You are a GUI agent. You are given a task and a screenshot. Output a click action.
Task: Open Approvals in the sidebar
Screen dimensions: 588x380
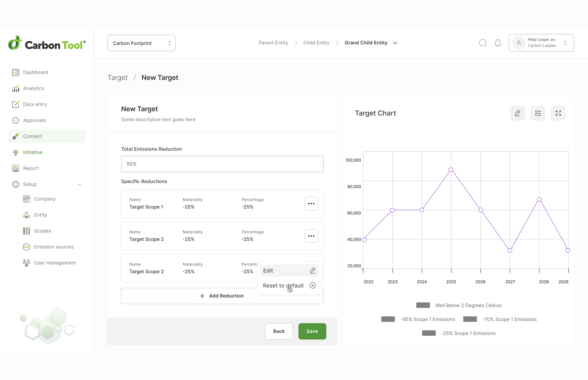(47, 120)
